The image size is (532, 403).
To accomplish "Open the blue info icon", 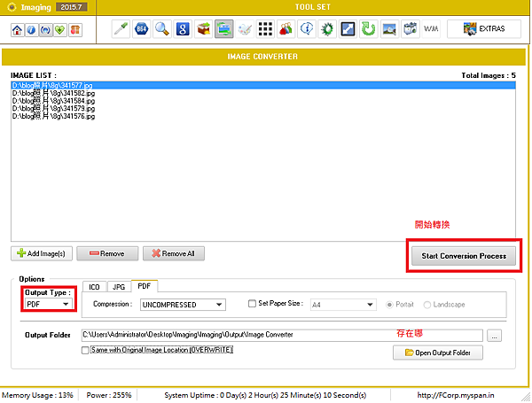I will point(31,30).
